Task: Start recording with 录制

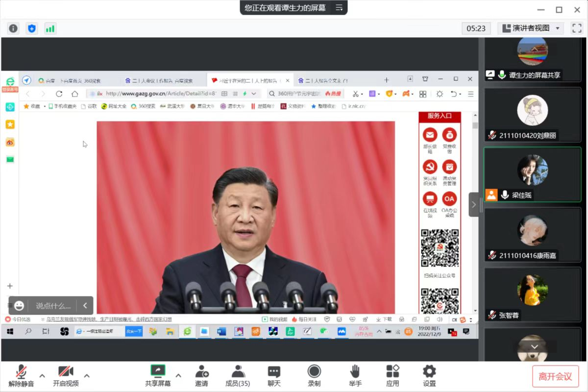Action: [x=314, y=375]
